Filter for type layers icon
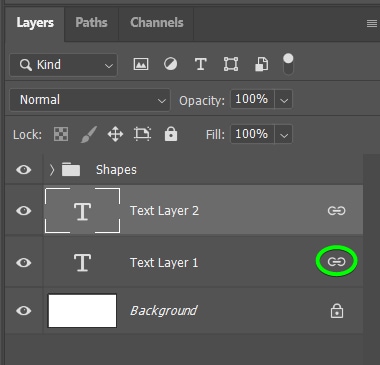 click(200, 64)
